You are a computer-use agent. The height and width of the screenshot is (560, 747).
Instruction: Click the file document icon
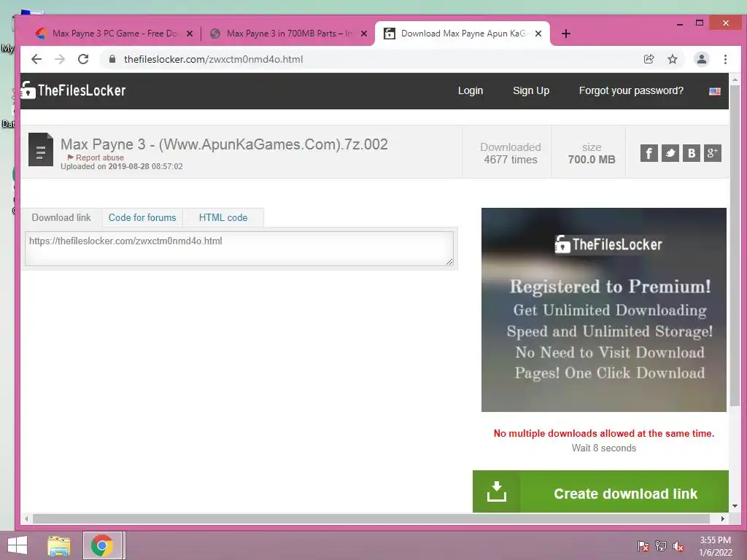tap(41, 149)
